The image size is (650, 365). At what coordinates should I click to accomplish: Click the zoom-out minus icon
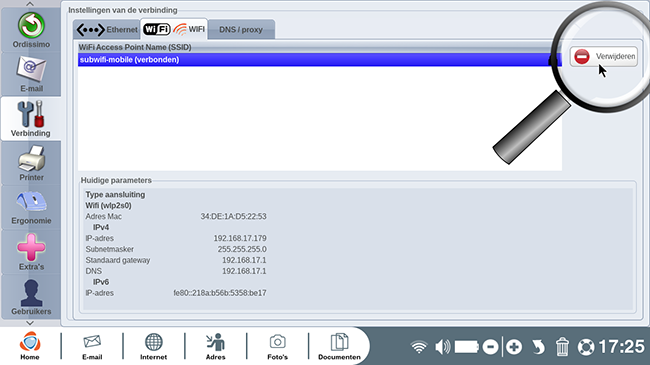coord(490,347)
